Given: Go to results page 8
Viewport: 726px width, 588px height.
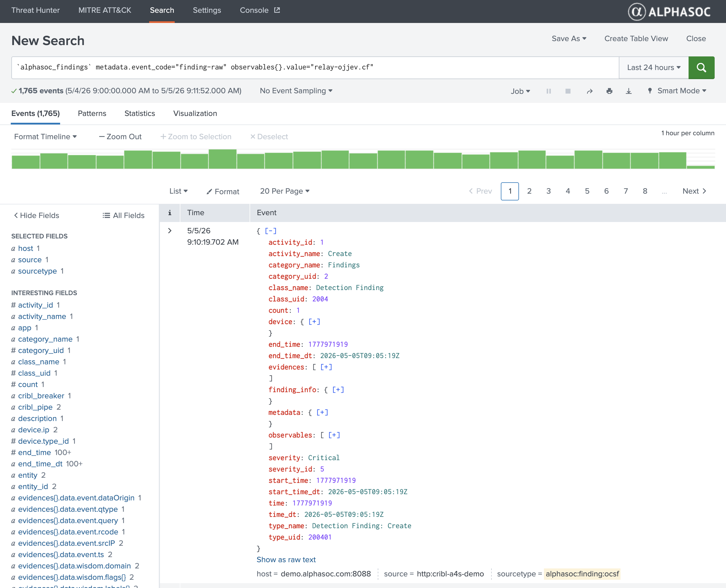Looking at the screenshot, I should click(645, 191).
